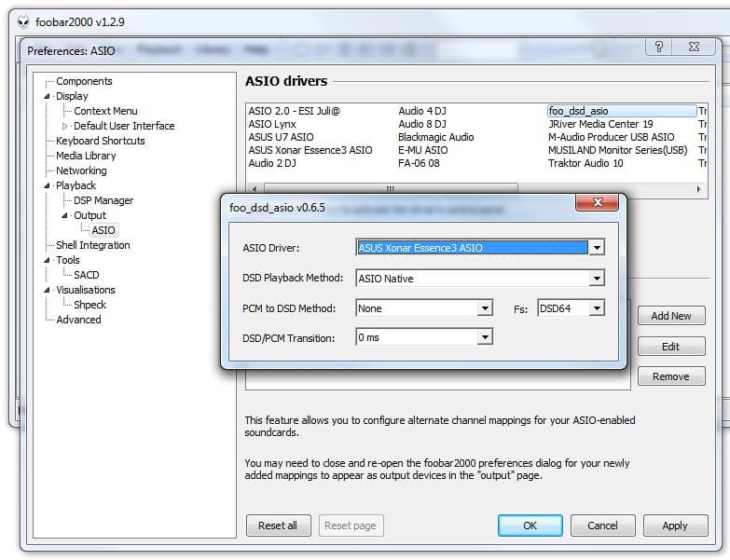Open the DSD Playback Method dropdown
Screen dimensions: 730x560
(597, 279)
